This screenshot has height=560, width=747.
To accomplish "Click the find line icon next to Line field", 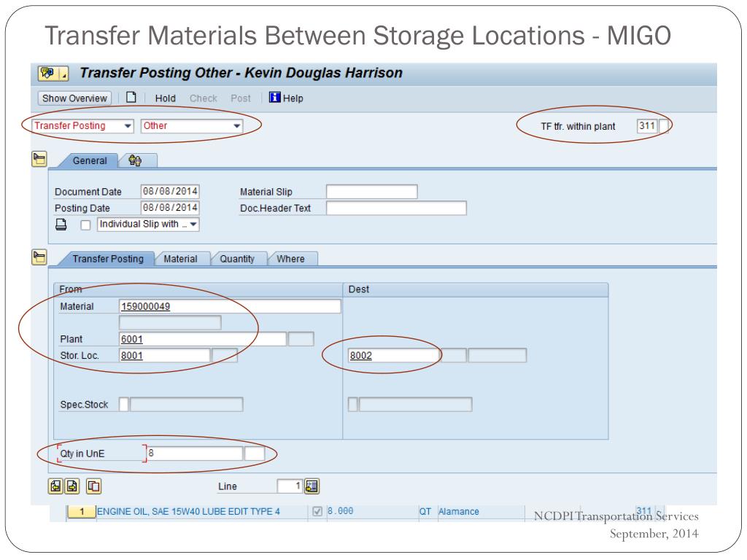I will 311,486.
